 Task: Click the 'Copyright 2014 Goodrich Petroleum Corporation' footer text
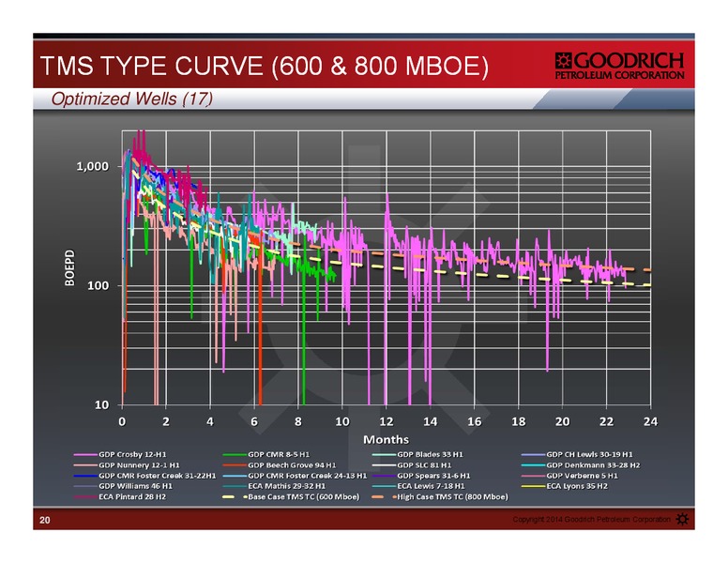[x=591, y=519]
